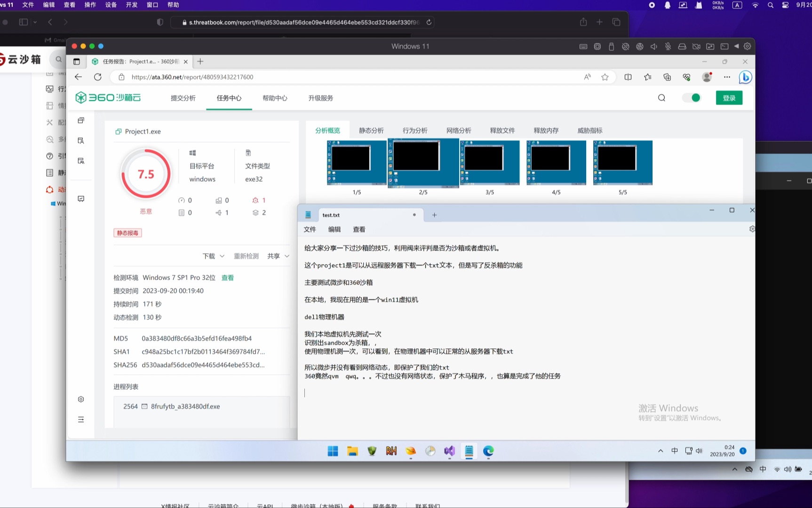The image size is (812, 508).
Task: Click the search magnifier on 360 sandbox page
Action: click(661, 97)
